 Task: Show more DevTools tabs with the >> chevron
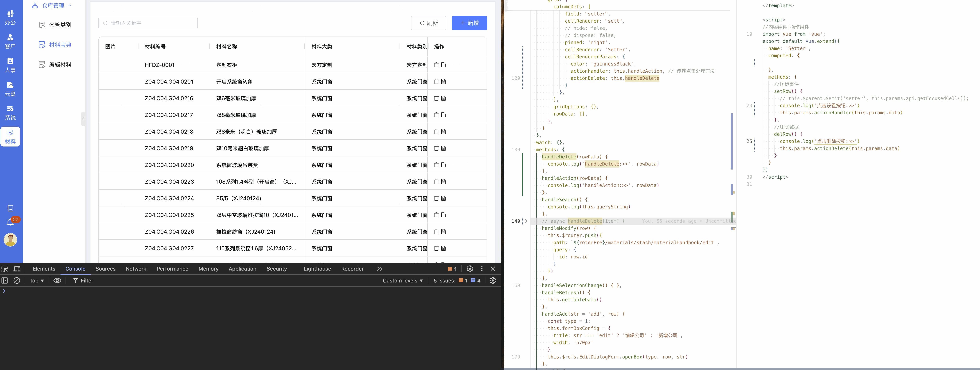(x=380, y=269)
